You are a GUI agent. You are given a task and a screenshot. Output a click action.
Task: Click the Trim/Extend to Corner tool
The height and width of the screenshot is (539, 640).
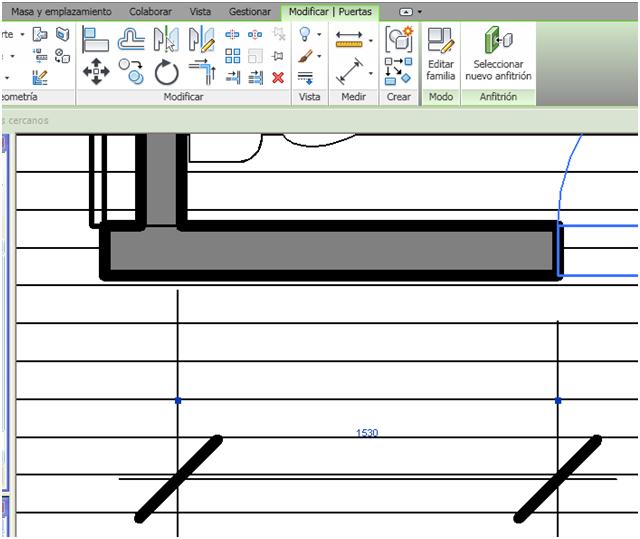pos(201,71)
